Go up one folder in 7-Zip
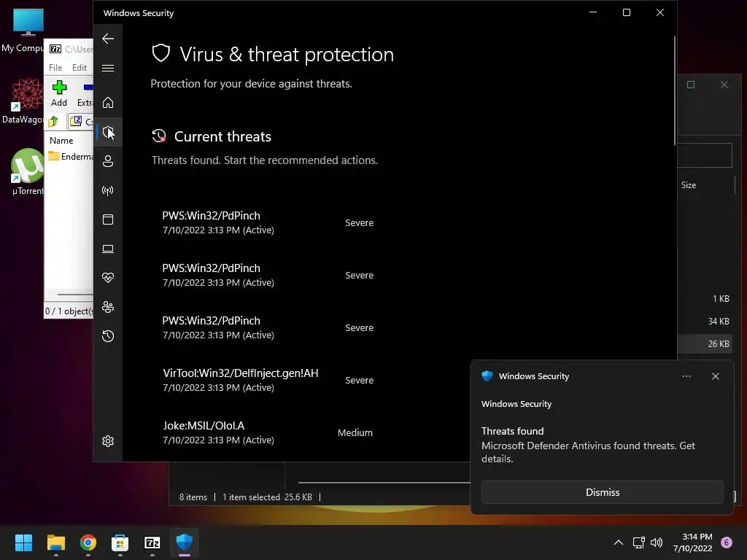Image resolution: width=747 pixels, height=560 pixels. 53,122
